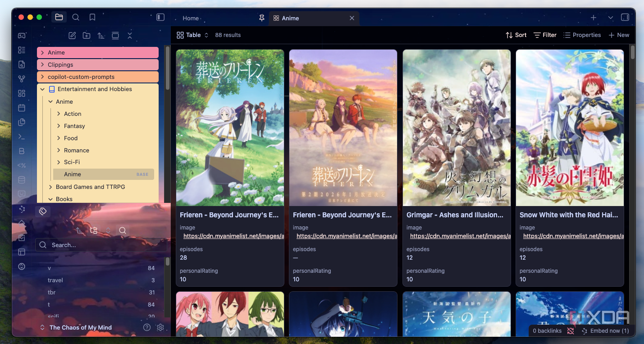Click the Sort button

point(516,35)
